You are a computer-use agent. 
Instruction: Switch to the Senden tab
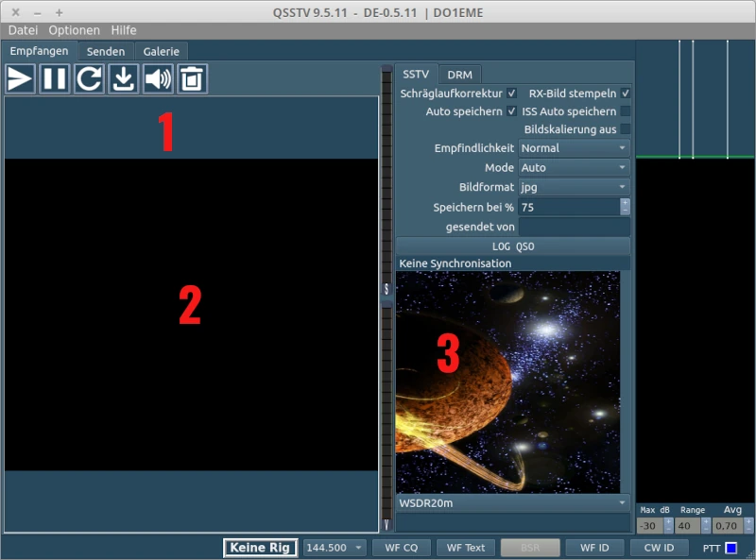coord(105,51)
